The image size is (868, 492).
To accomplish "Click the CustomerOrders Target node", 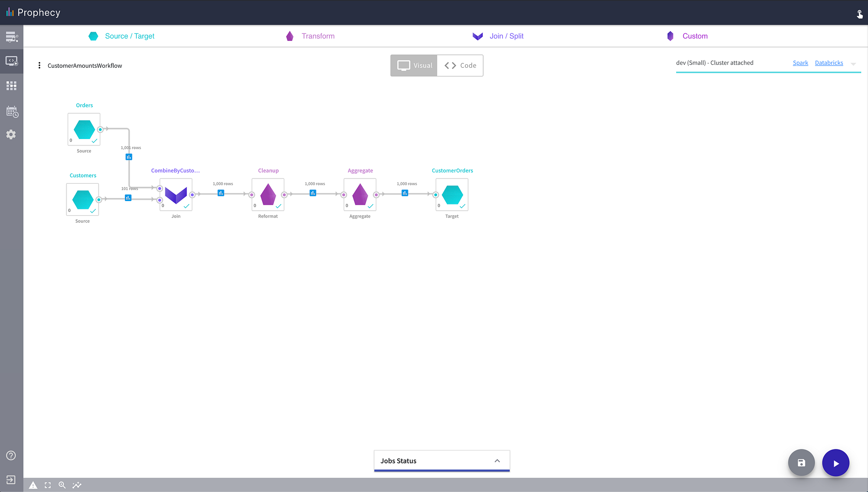I will pos(452,195).
